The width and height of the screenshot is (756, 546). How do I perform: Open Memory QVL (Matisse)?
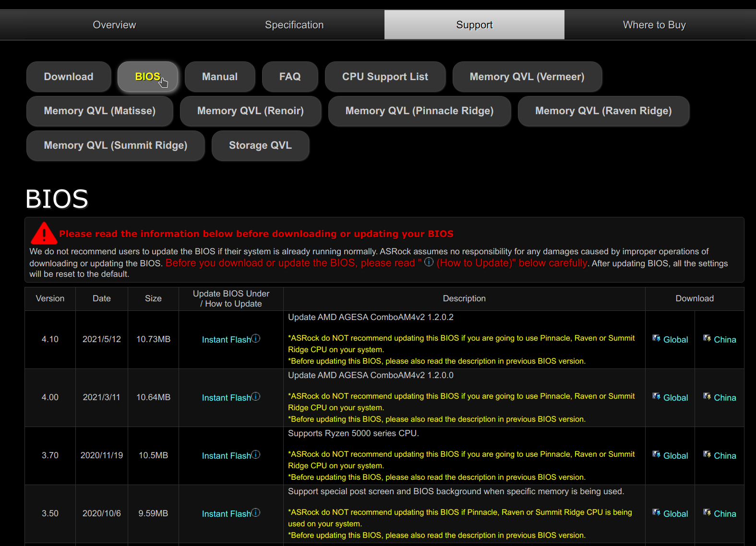100,111
